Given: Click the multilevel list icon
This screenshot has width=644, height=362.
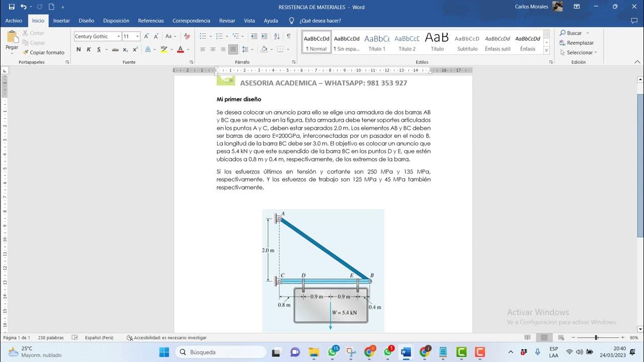Looking at the screenshot, I should point(236,36).
